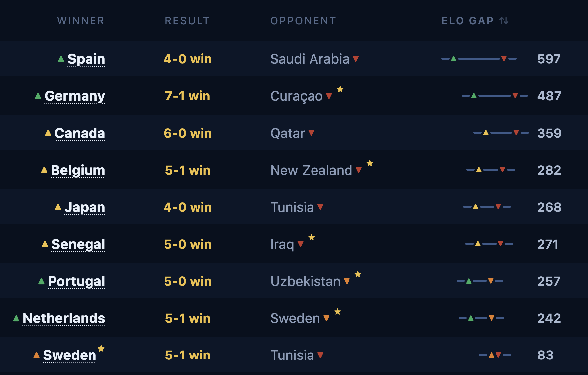The image size is (588, 375).
Task: Click the star icon next to winner Sweden
Action: pos(101,348)
